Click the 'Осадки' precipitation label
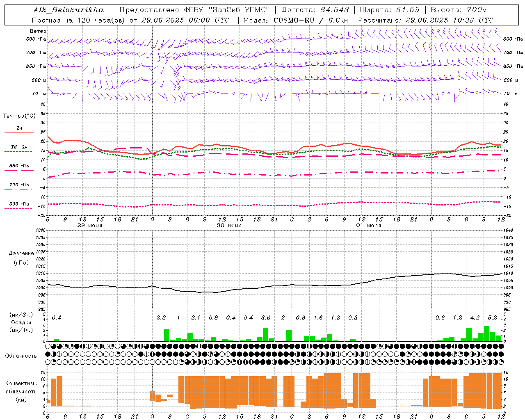525x420 pixels. click(21, 322)
